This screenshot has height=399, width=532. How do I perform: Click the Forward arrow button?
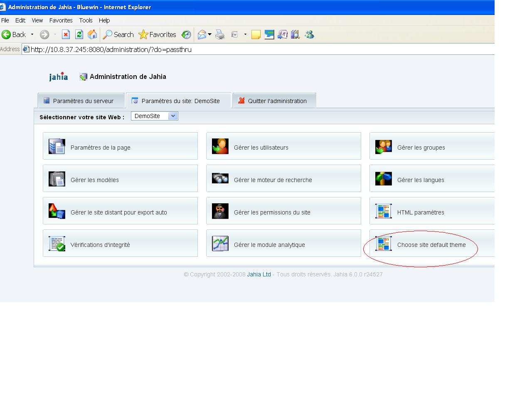pos(44,34)
